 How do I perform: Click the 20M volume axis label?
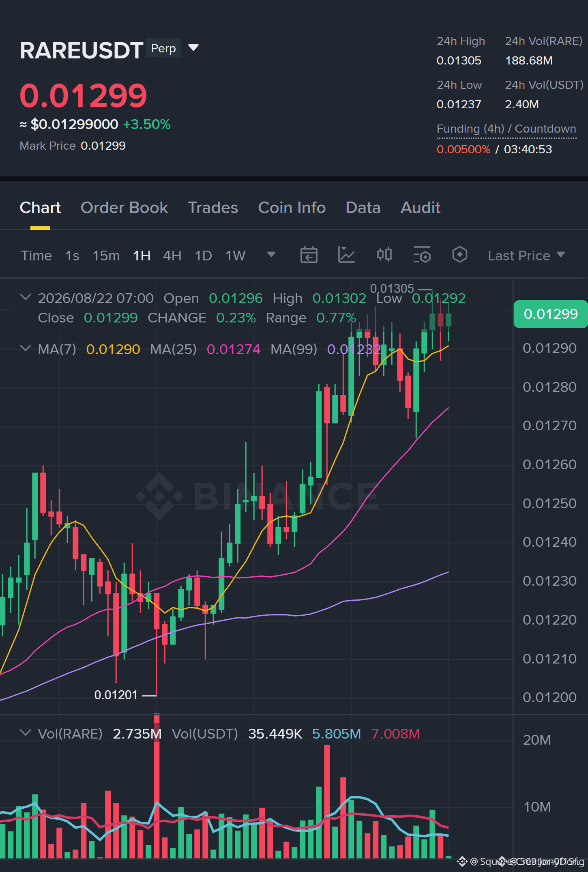tap(537, 740)
